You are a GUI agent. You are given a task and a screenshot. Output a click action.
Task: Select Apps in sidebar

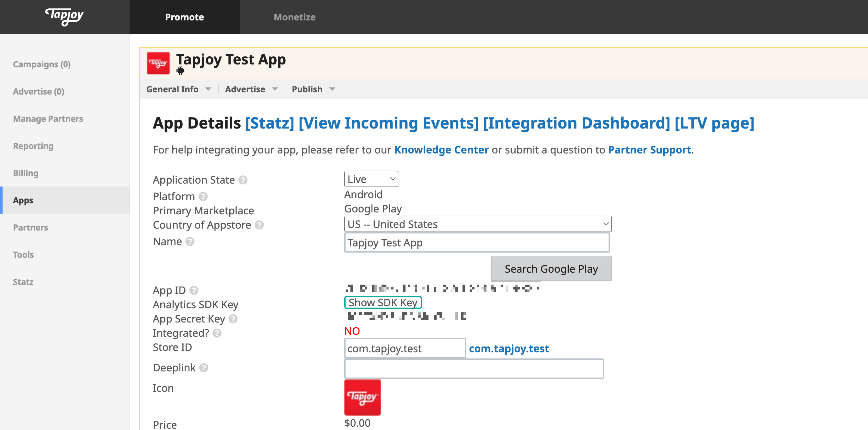click(65, 200)
